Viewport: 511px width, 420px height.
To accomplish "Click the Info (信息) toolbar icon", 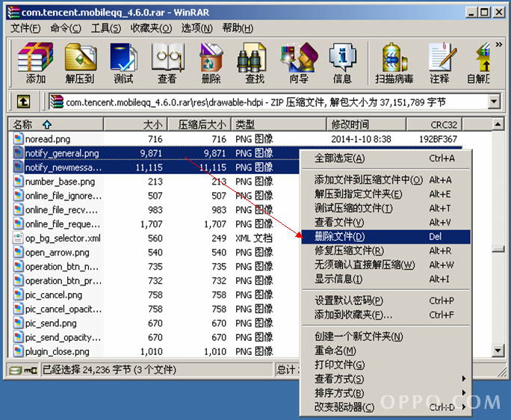I will coord(342,63).
